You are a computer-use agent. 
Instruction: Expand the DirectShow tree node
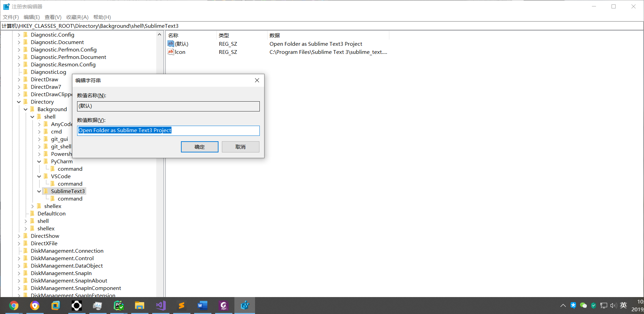click(x=19, y=236)
